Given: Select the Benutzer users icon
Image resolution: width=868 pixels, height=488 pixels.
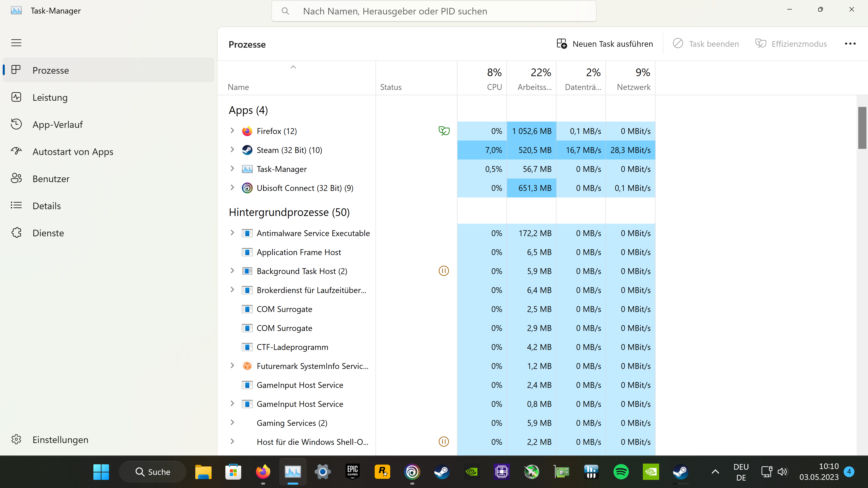Looking at the screenshot, I should tap(16, 178).
